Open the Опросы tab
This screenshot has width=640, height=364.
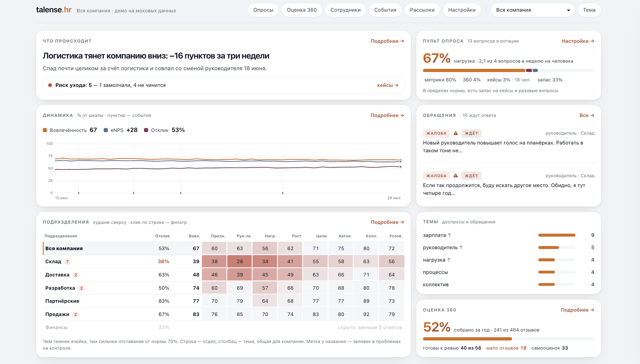pyautogui.click(x=263, y=10)
